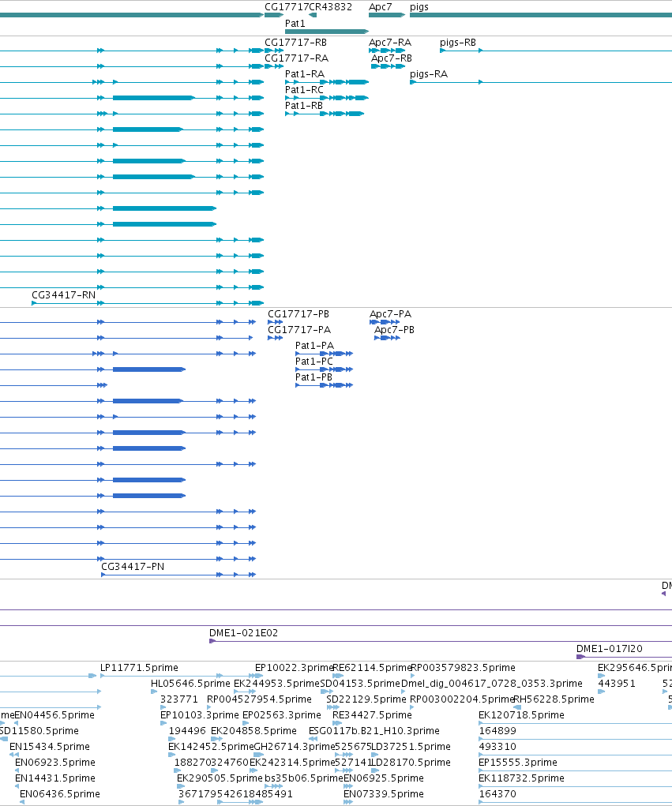Select EST EN04456.5prime
This screenshot has width=672, height=806.
54,715
